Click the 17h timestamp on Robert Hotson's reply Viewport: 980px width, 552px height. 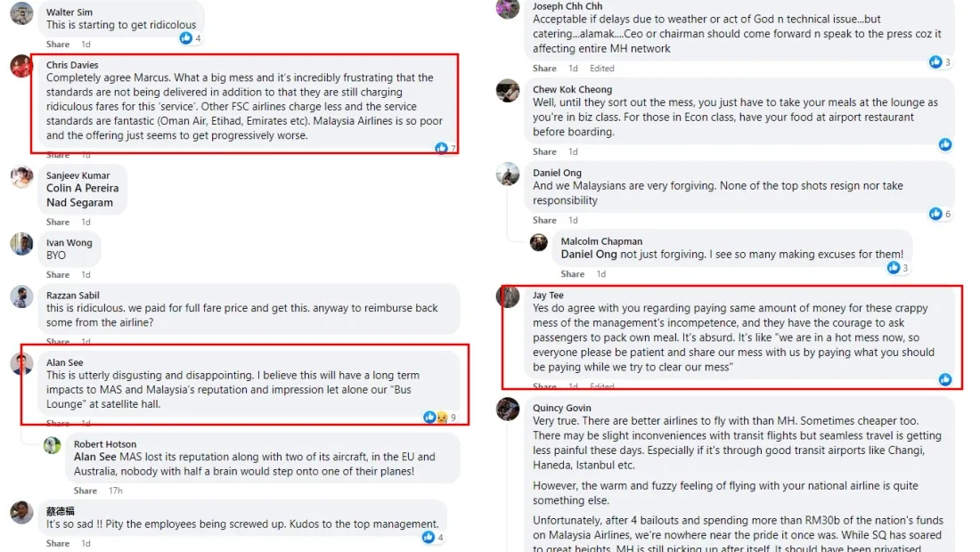pos(115,491)
